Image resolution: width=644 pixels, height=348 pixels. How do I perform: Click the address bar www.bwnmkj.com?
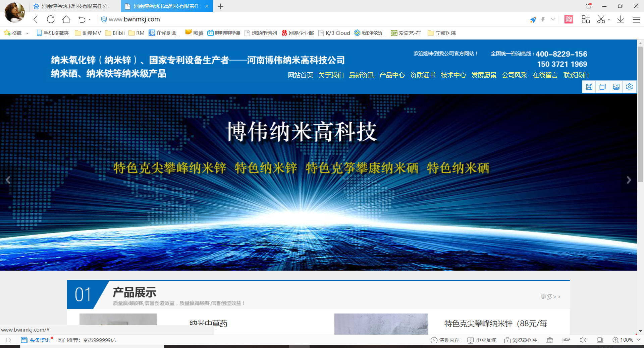click(134, 19)
